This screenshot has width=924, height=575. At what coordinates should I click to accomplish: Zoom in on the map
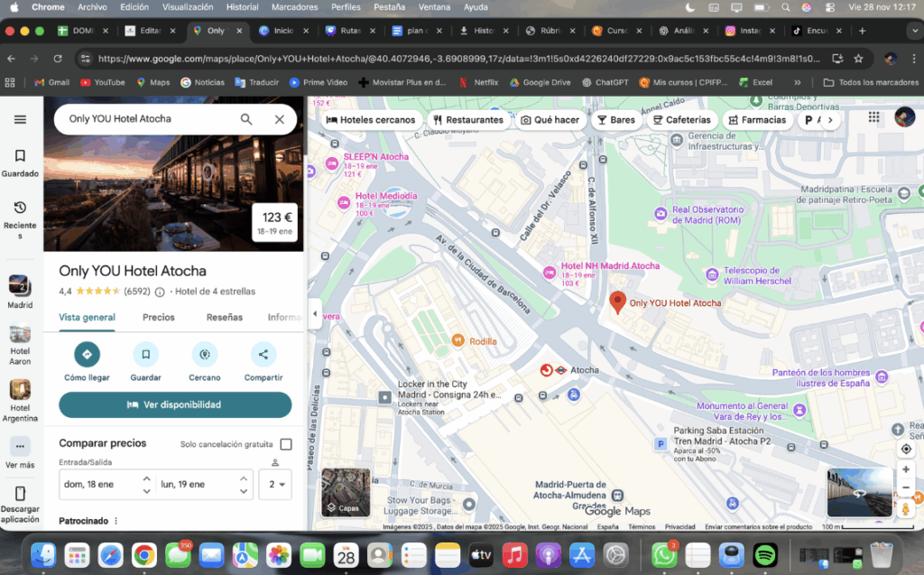coord(905,469)
